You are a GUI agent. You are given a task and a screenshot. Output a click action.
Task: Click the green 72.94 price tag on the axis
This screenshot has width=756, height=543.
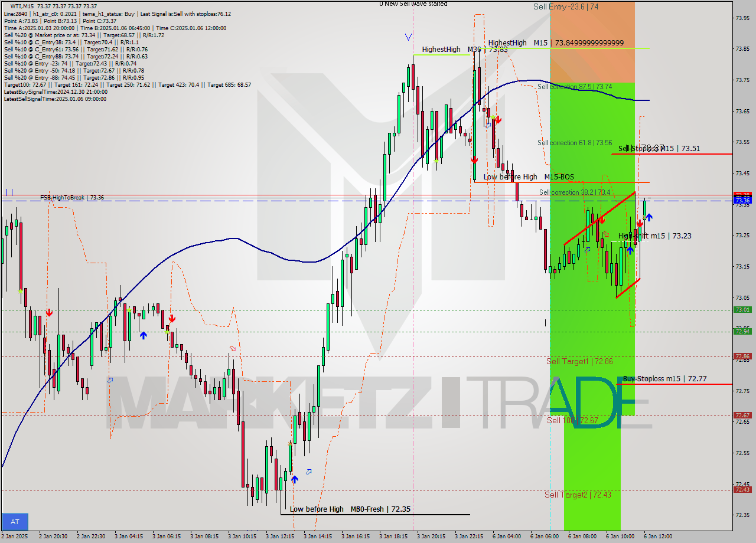742,331
